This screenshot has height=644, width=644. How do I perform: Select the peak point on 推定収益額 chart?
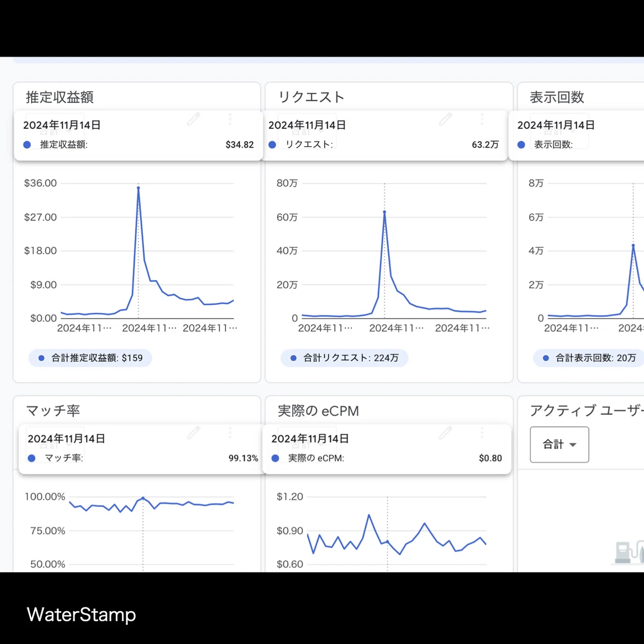pos(138,188)
